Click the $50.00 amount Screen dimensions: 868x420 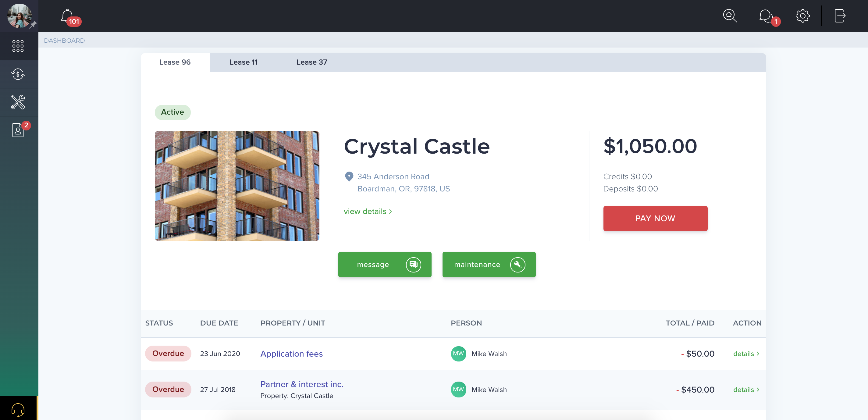(700, 354)
